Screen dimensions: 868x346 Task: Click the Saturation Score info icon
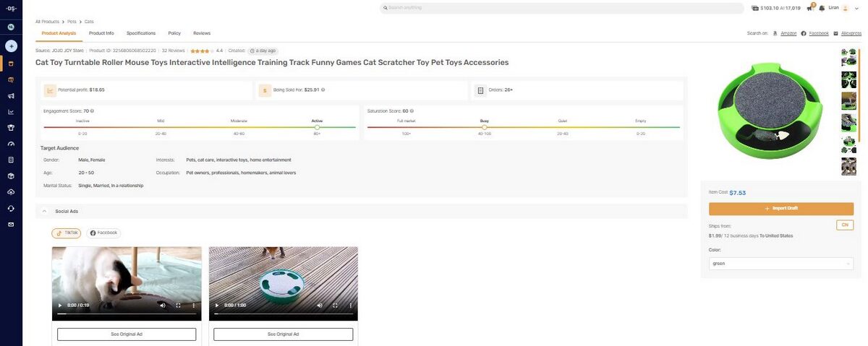(412, 111)
